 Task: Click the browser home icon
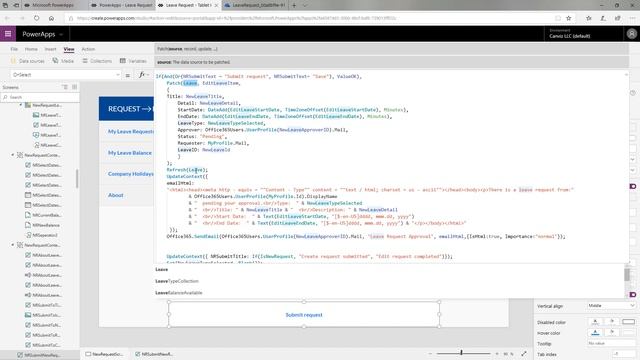tap(51, 18)
